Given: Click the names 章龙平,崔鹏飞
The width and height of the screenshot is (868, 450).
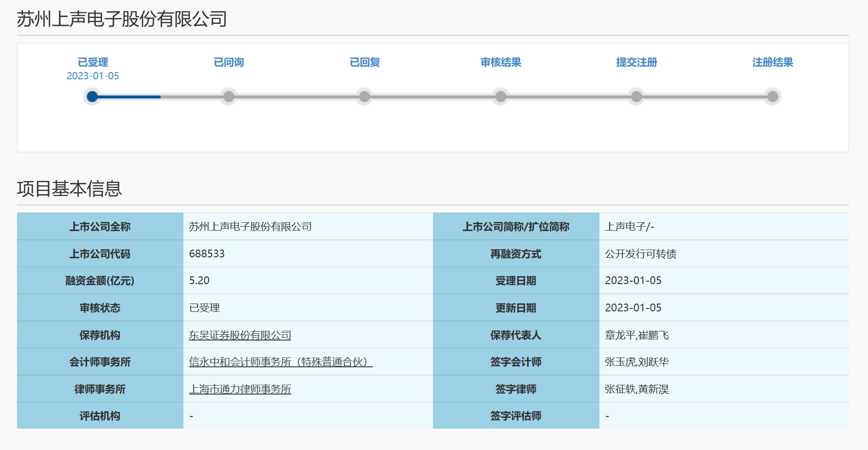Looking at the screenshot, I should (x=637, y=335).
